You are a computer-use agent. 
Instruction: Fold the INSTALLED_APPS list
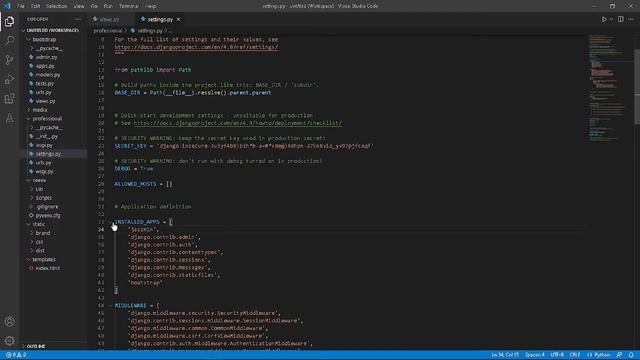click(111, 222)
